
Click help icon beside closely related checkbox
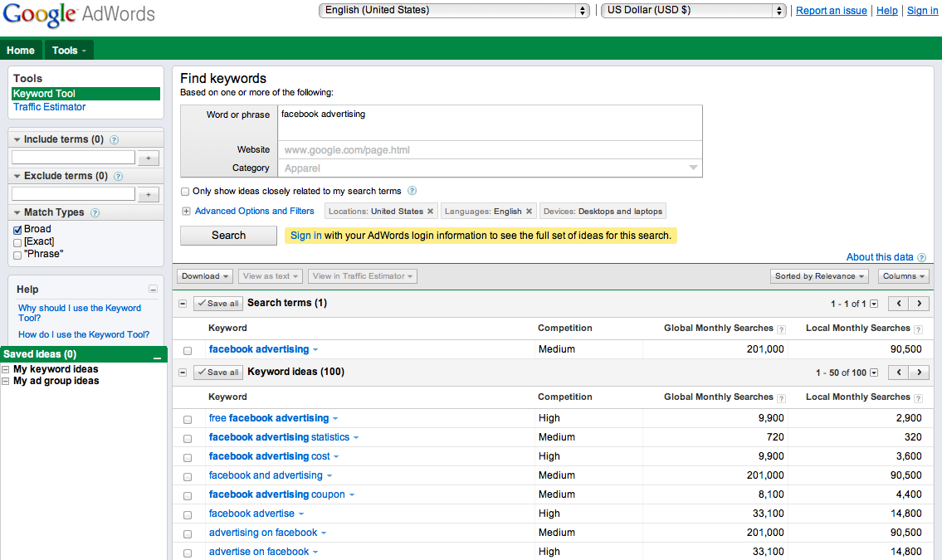click(412, 191)
